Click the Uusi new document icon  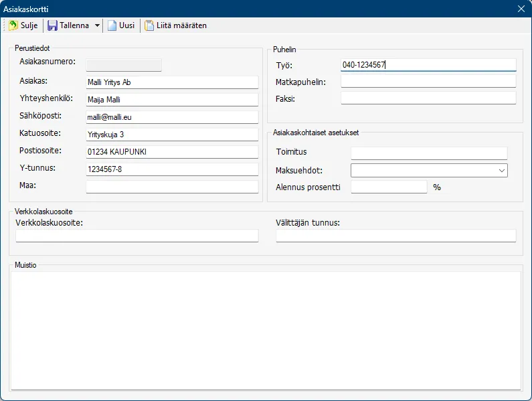(112, 25)
